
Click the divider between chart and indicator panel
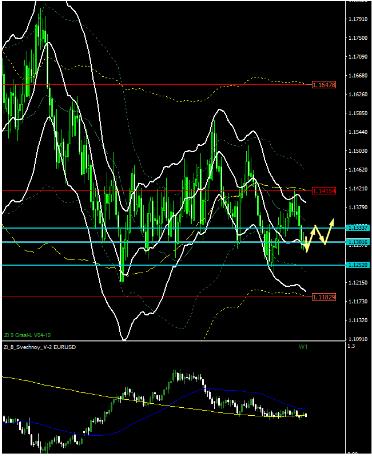(173, 341)
